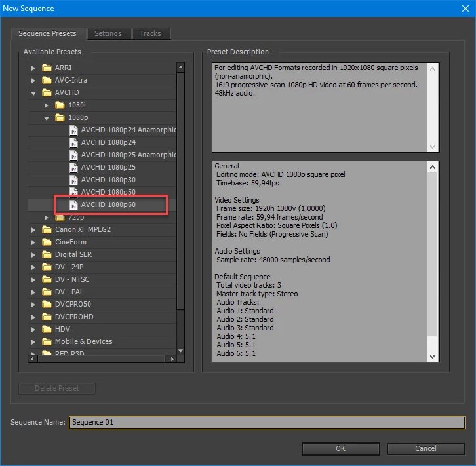Viewport: 476px width, 466px height.
Task: Confirm with the OK button
Action: click(340, 448)
